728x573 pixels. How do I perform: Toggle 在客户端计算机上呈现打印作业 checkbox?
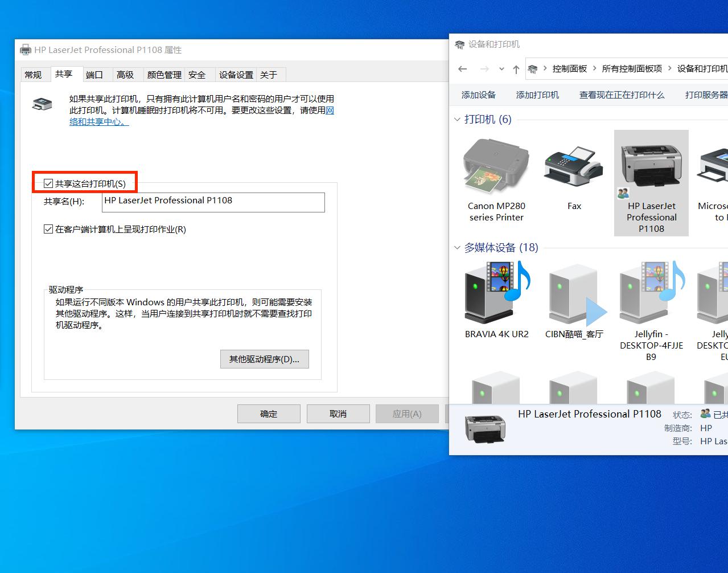[48, 229]
